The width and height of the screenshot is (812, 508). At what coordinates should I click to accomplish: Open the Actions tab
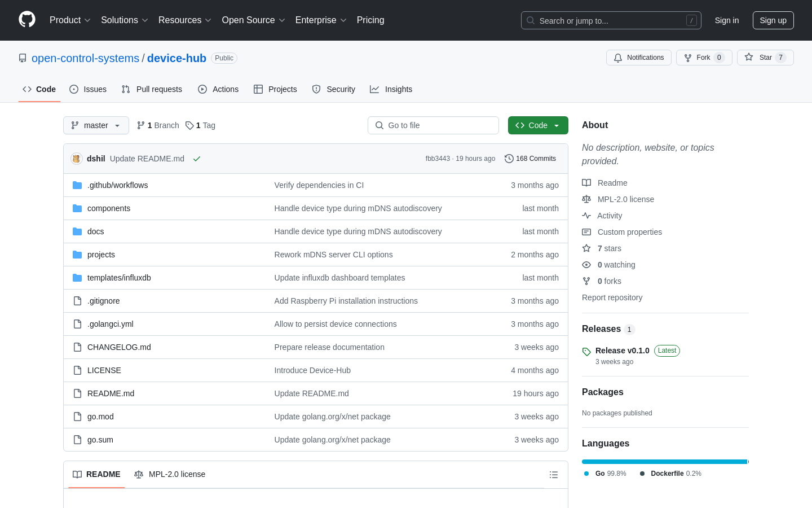218,89
